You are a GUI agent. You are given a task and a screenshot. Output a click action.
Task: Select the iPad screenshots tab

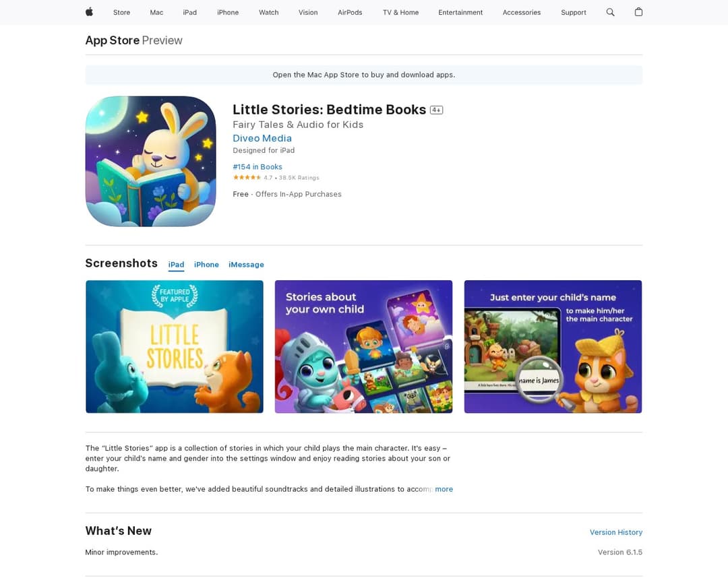pos(176,265)
